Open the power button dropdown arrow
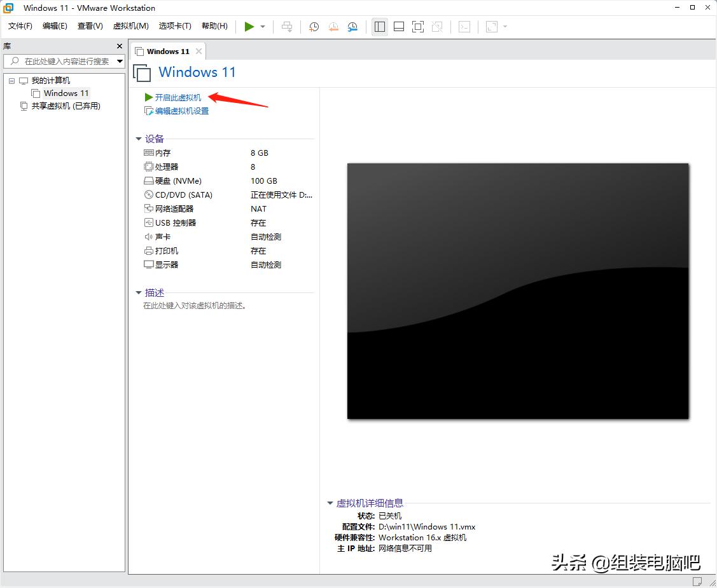This screenshot has height=588, width=717. [261, 26]
